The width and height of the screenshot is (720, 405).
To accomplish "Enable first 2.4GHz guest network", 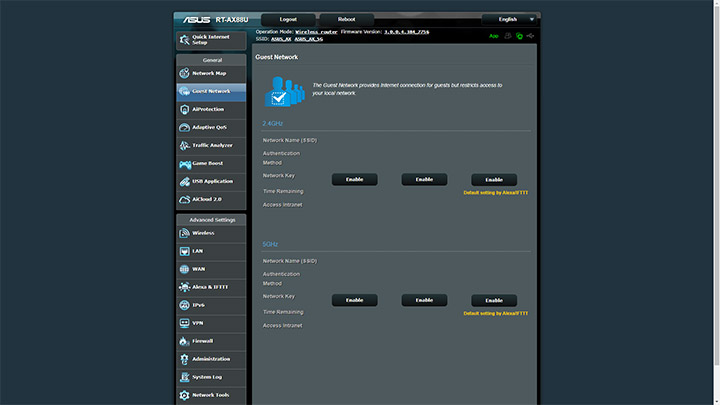I will [x=354, y=180].
